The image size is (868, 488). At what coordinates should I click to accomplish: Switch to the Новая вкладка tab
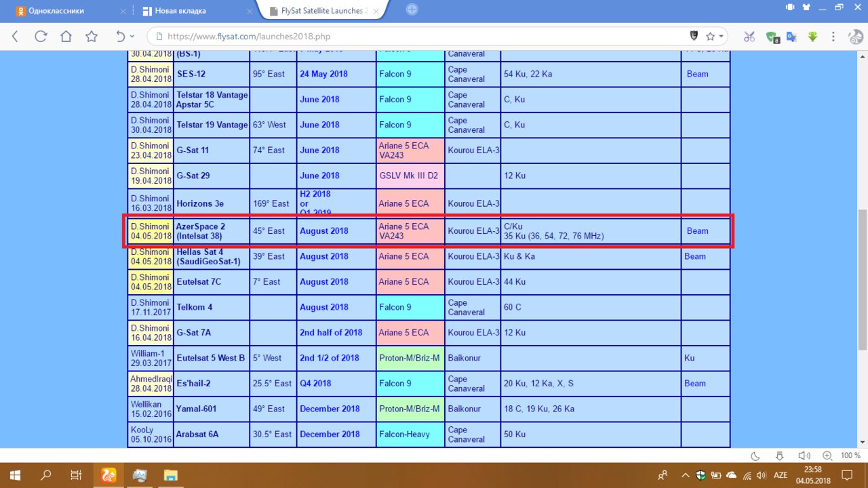coord(195,11)
